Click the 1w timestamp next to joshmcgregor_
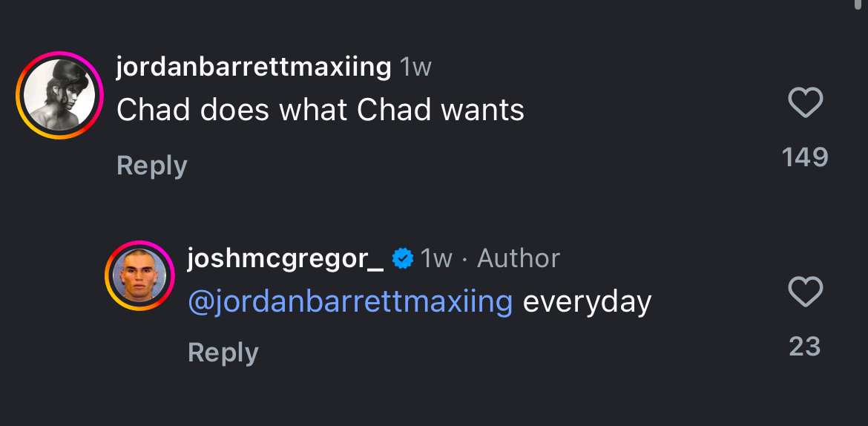This screenshot has width=868, height=426. coord(436,258)
